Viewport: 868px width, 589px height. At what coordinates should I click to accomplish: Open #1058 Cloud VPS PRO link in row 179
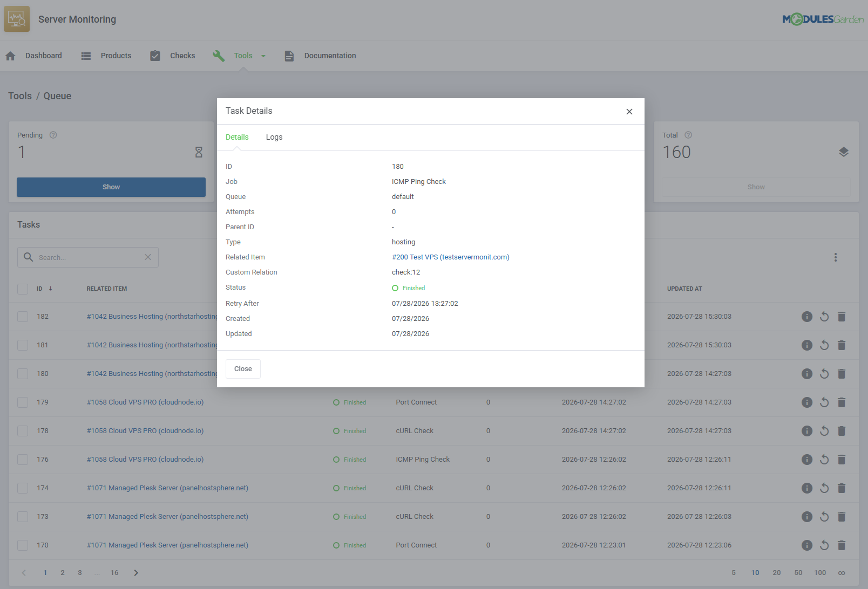(145, 402)
